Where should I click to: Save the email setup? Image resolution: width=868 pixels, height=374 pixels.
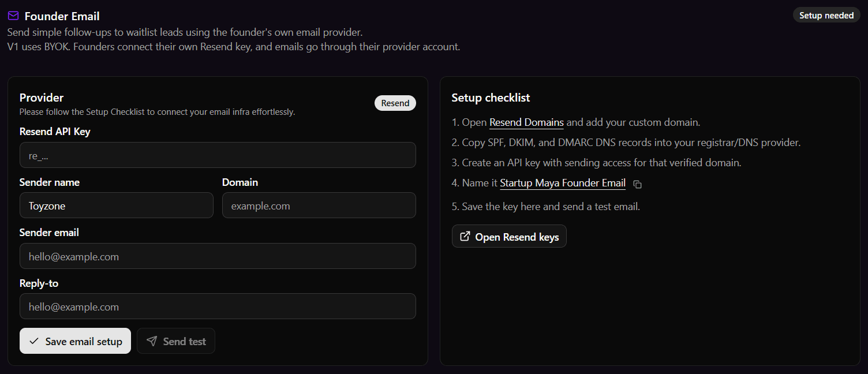(75, 341)
